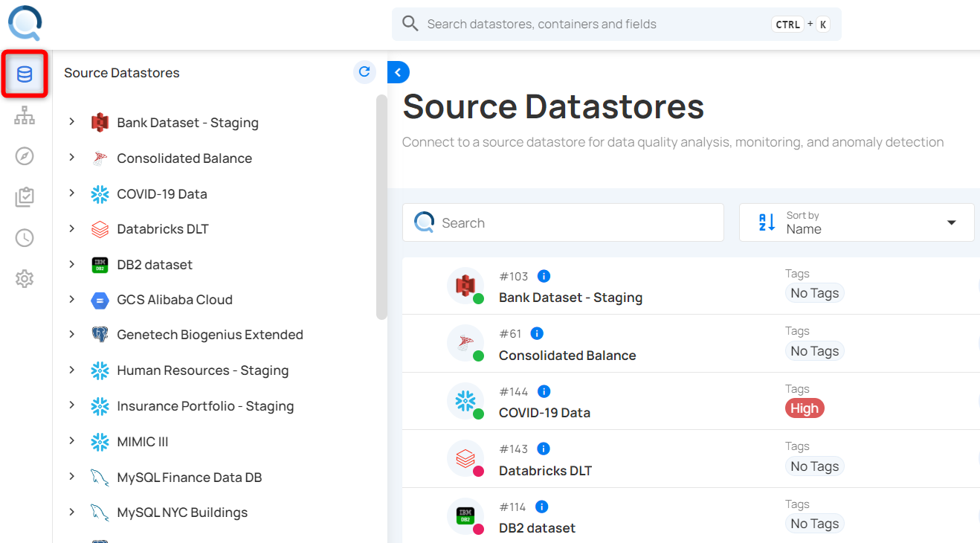This screenshot has height=543, width=980.
Task: Open the Library clipboard-check icon
Action: (x=25, y=197)
